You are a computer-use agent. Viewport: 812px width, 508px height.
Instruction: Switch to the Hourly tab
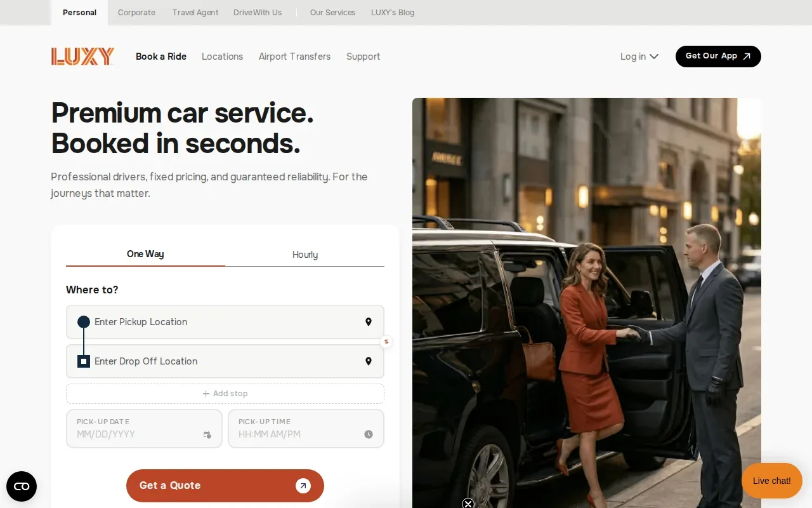point(305,255)
